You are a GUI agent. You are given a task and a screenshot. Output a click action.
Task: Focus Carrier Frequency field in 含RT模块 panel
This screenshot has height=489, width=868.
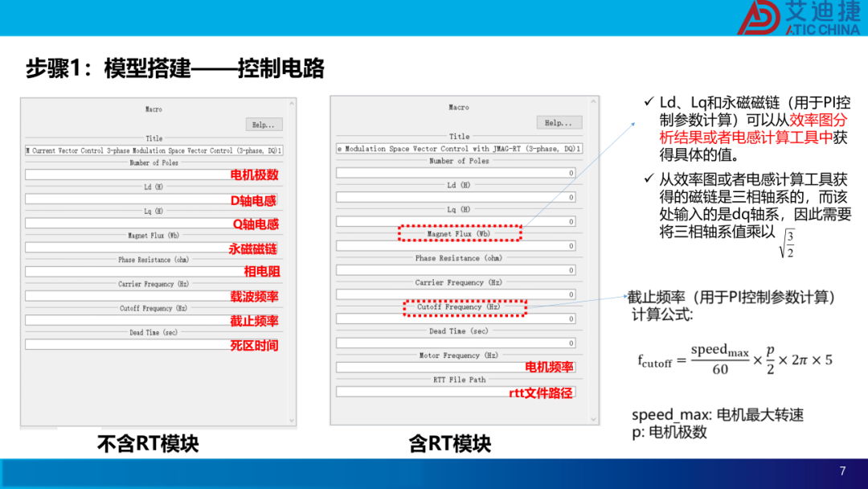456,294
